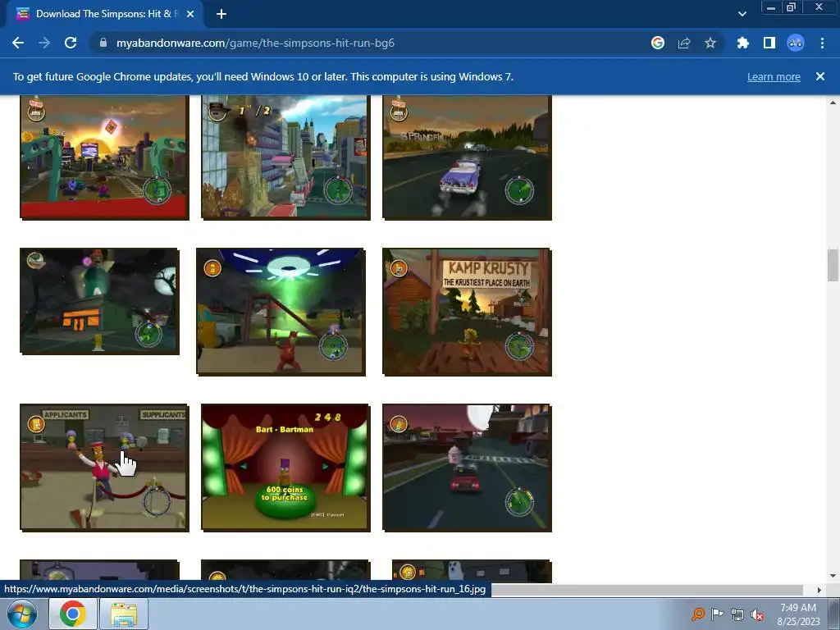Click the browser forward arrow
Screen dimensions: 840x630
[x=44, y=43]
